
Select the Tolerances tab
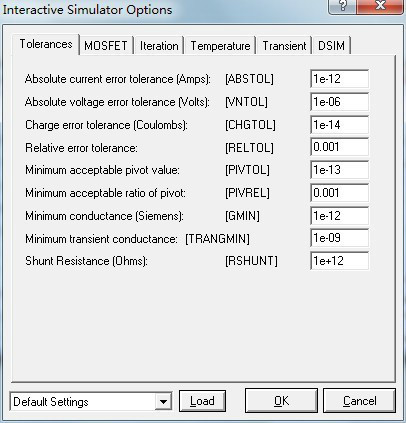click(x=46, y=44)
